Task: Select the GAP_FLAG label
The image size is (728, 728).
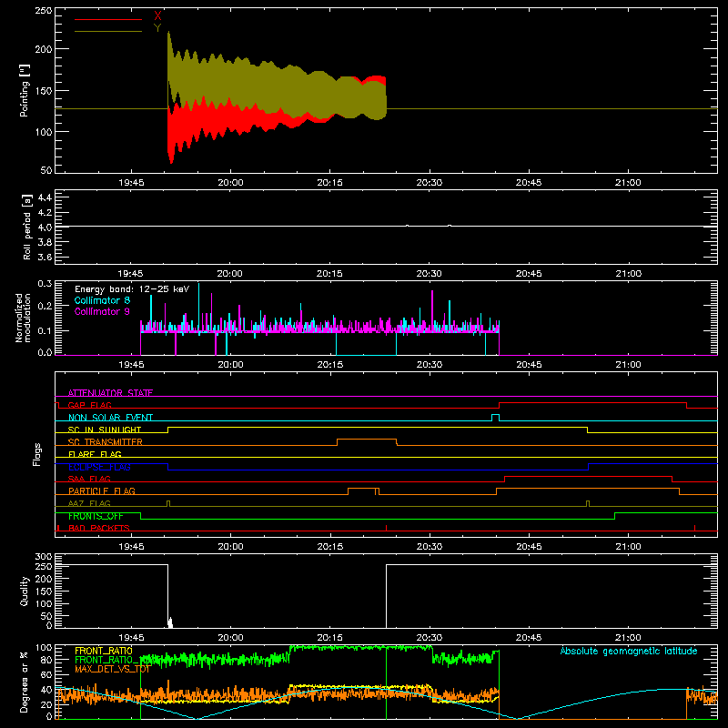Action: tap(89, 405)
